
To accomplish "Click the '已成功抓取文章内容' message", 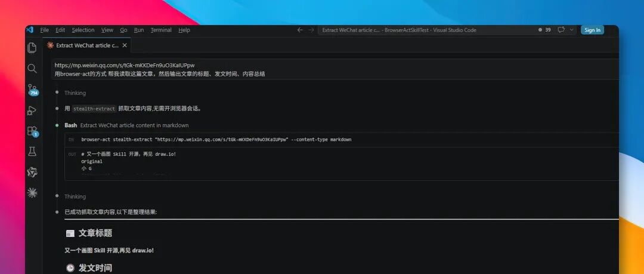I will point(111,213).
